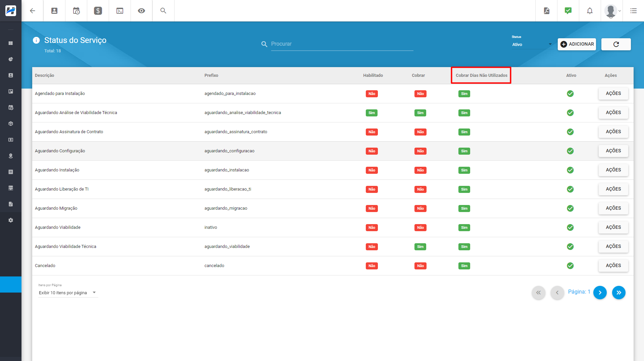Open the contact badge icon in sidebar
The height and width of the screenshot is (361, 644).
pos(11,75)
